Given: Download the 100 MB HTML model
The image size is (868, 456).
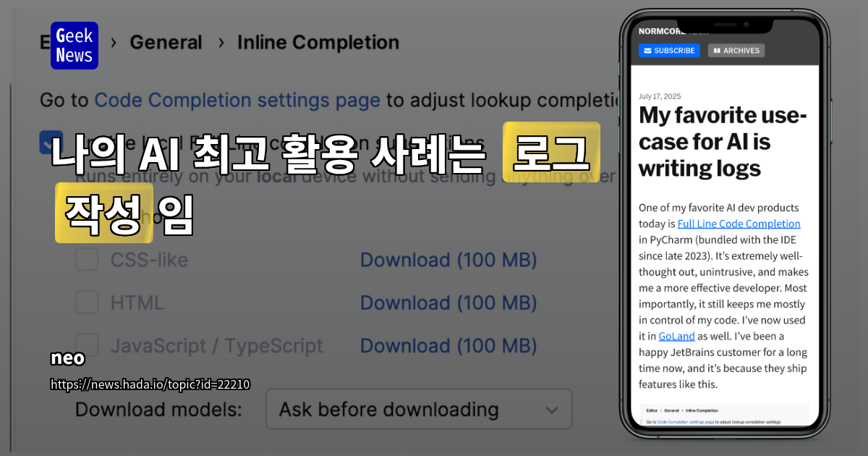Looking at the screenshot, I should 448,303.
